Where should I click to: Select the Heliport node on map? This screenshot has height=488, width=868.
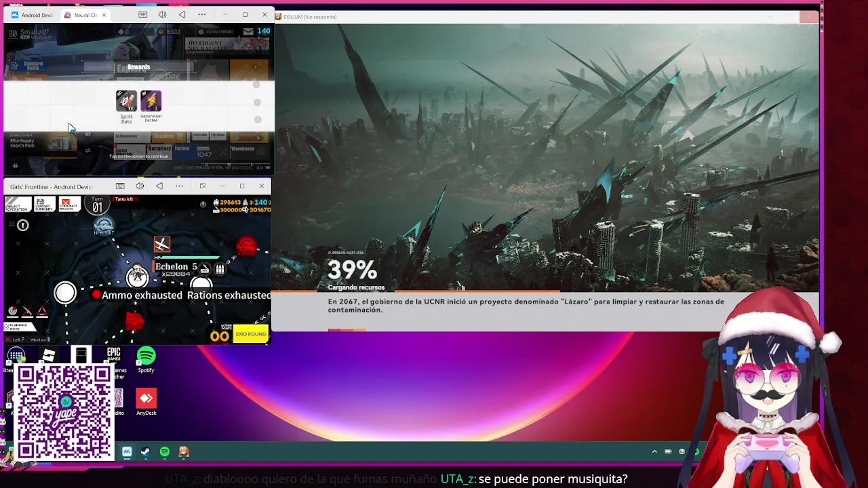click(104, 226)
